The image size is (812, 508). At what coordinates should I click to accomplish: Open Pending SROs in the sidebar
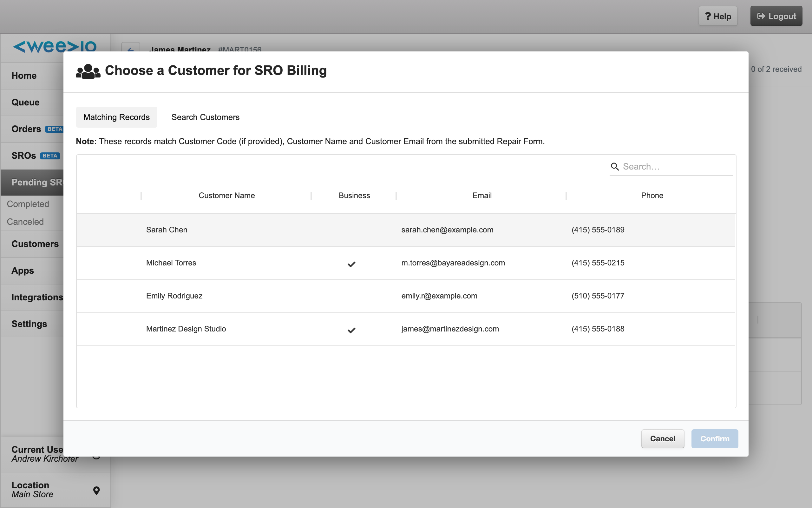coord(32,182)
